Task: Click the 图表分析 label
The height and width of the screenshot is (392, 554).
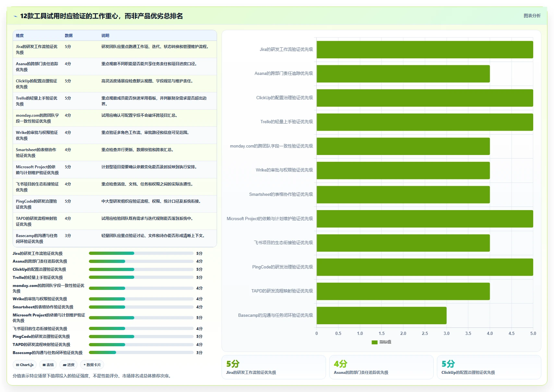Action: click(x=532, y=16)
